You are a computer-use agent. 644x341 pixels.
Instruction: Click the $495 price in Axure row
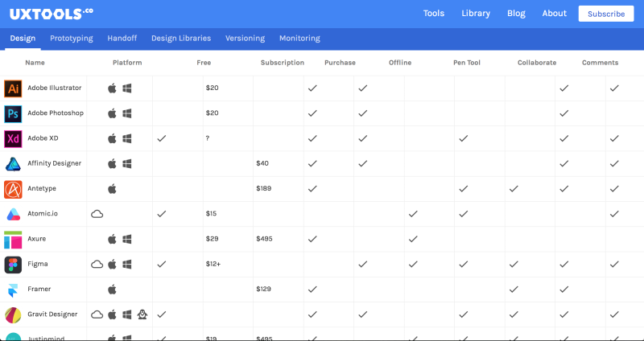[265, 239]
